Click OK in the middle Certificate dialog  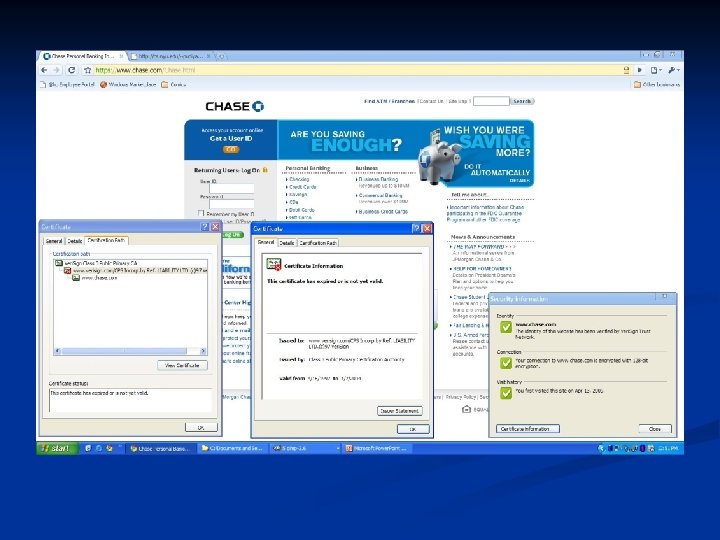pyautogui.click(x=413, y=429)
